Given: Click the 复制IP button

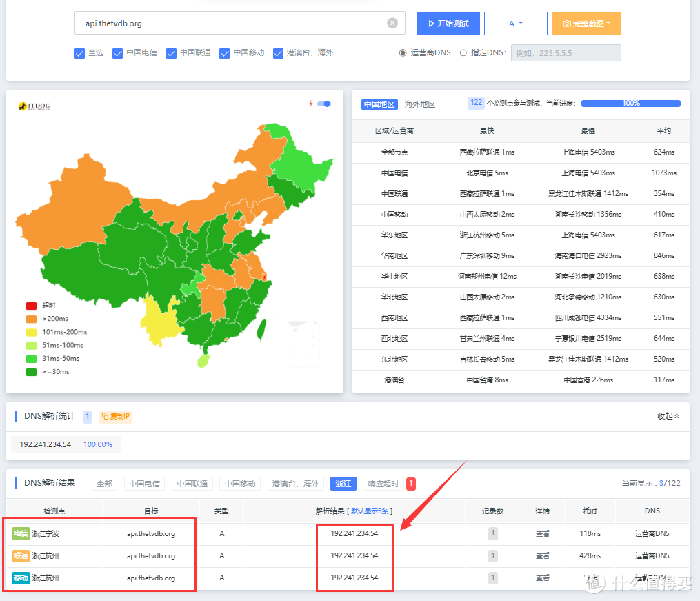Looking at the screenshot, I should (x=115, y=417).
